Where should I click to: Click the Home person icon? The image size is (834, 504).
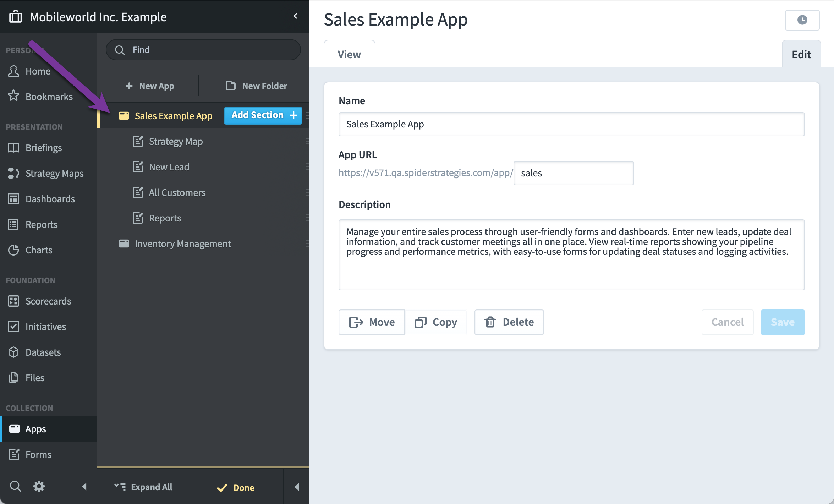point(13,71)
